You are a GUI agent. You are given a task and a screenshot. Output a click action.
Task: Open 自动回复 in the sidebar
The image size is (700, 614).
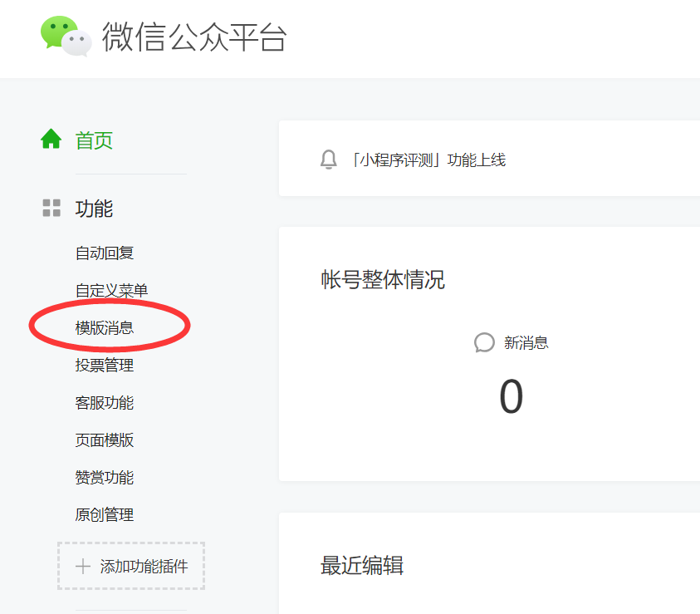tap(105, 253)
